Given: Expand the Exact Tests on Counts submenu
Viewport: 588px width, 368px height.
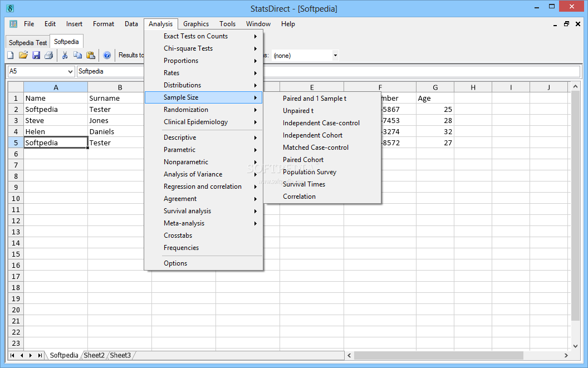Looking at the screenshot, I should click(x=204, y=36).
